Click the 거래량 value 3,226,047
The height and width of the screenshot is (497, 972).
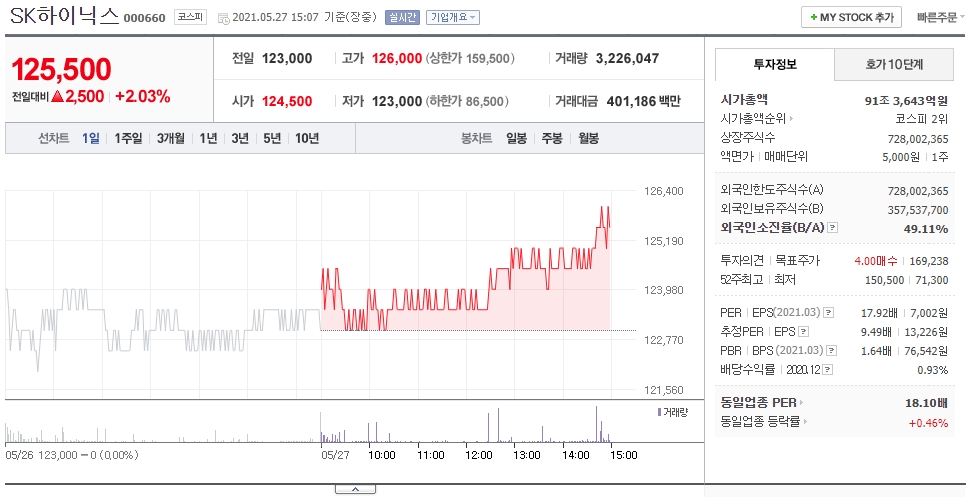627,59
